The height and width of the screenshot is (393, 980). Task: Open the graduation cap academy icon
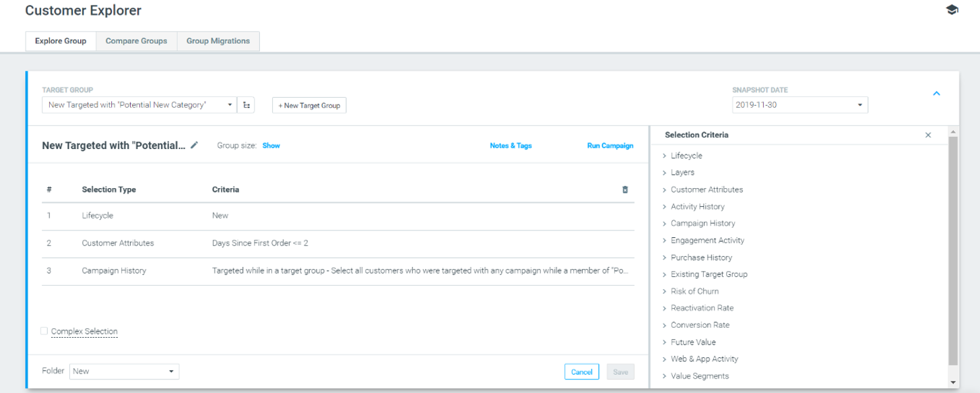[x=952, y=10]
